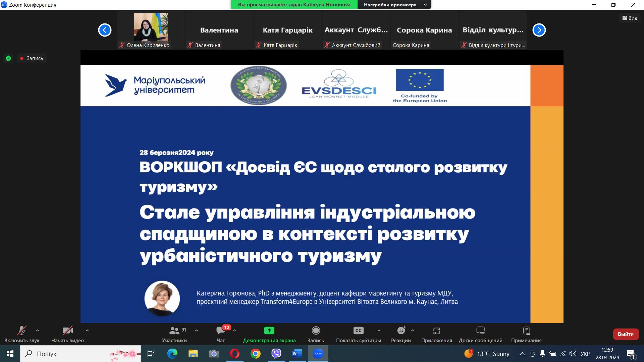
Task: Open the Notes icon in toolbar
Action: pos(526,331)
